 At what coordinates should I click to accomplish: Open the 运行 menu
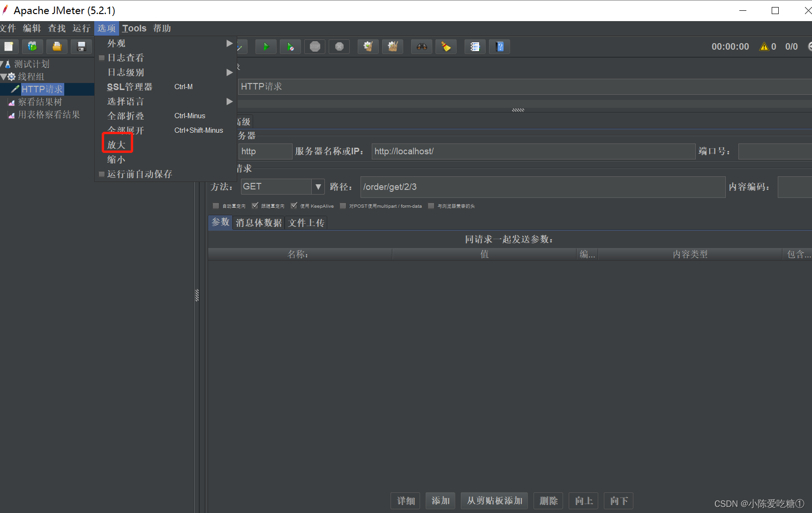point(82,28)
